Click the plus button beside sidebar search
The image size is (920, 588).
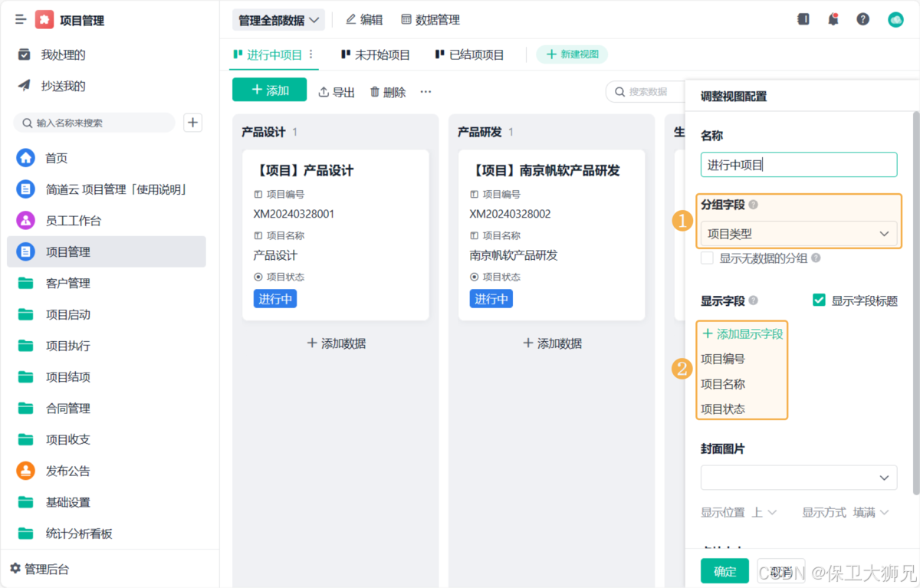coord(193,123)
